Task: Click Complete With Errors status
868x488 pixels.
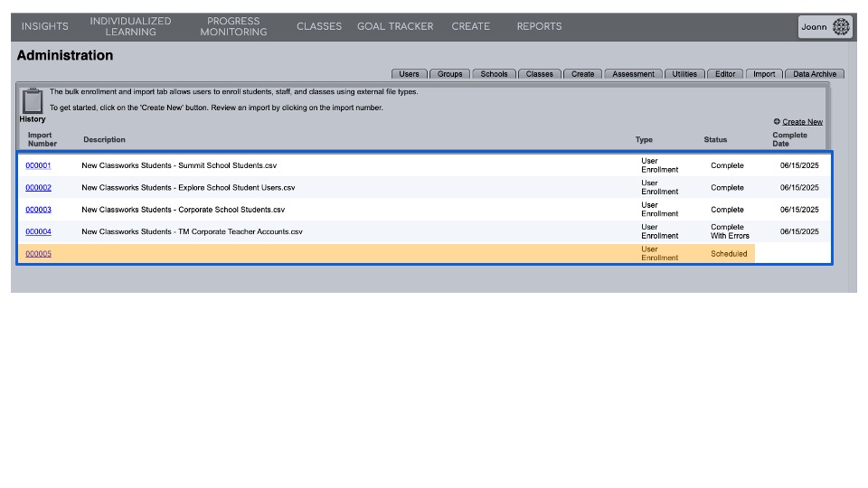Action: (730, 231)
